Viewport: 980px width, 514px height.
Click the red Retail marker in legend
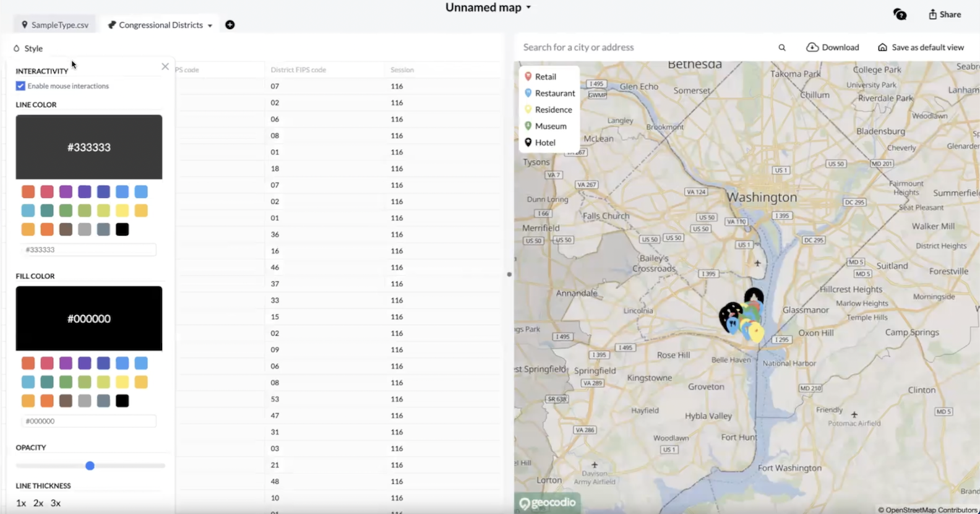tap(528, 77)
